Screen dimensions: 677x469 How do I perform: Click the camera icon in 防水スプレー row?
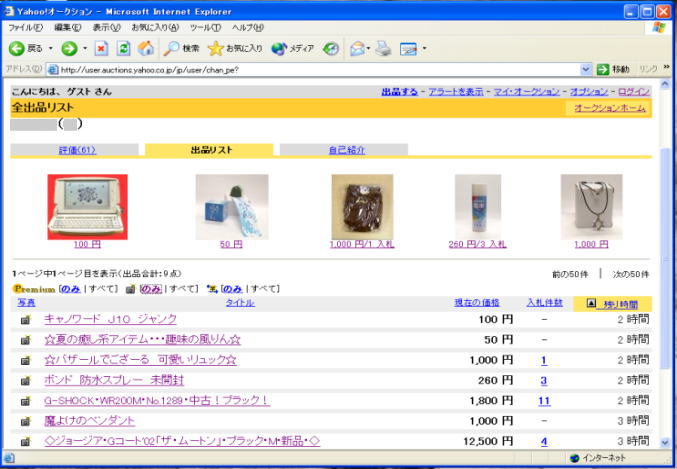tap(26, 381)
